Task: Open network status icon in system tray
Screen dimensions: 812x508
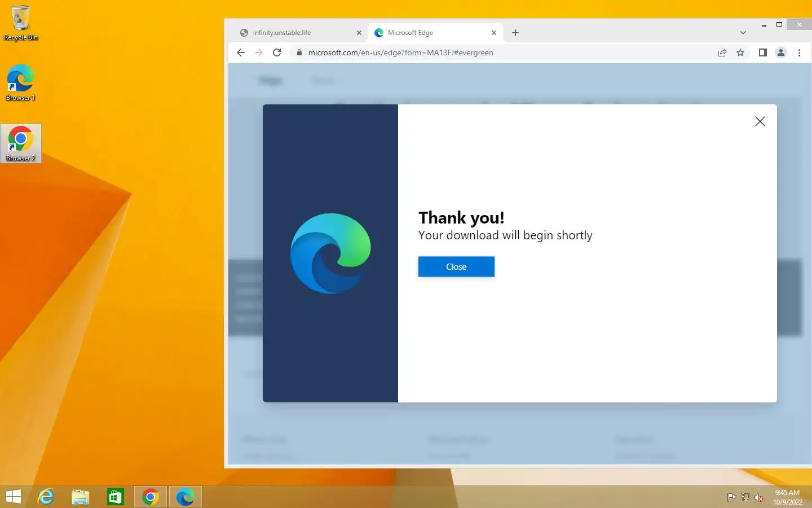Action: point(745,497)
